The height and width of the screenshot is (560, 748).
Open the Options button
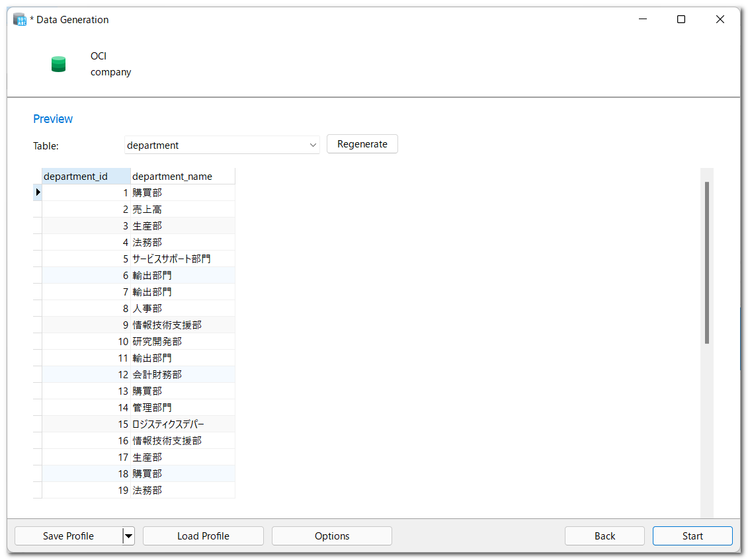point(332,536)
